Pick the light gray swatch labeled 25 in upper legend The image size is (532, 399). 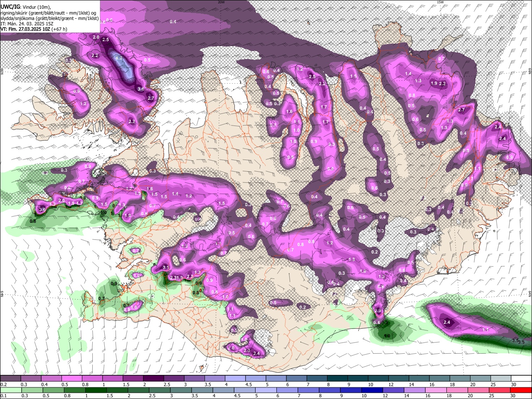pos(500,379)
